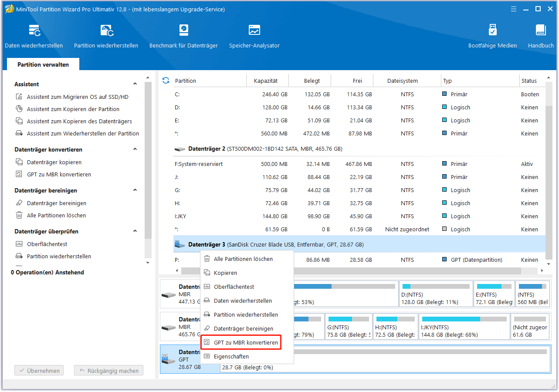Click horizontal scrollbar left arrow in partition list
This screenshot has width=559, height=392.
pyautogui.click(x=177, y=271)
